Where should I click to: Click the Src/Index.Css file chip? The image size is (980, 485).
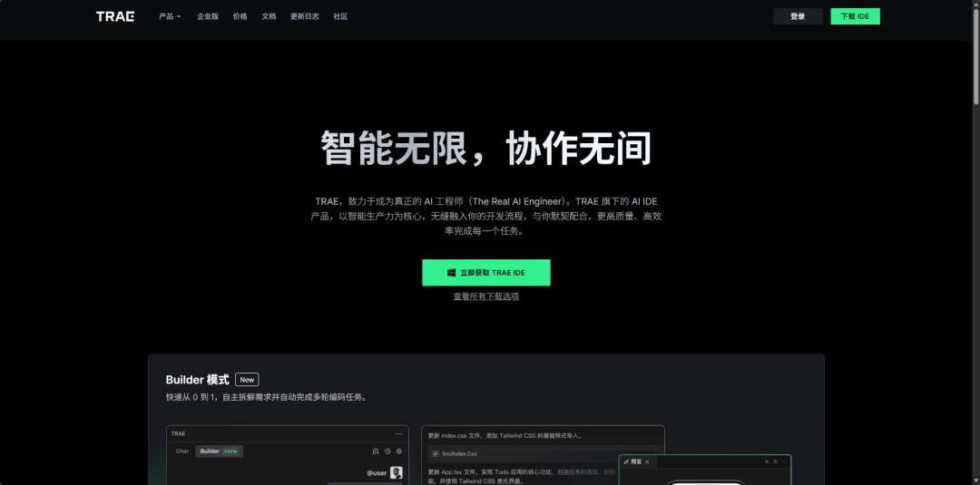(545, 454)
